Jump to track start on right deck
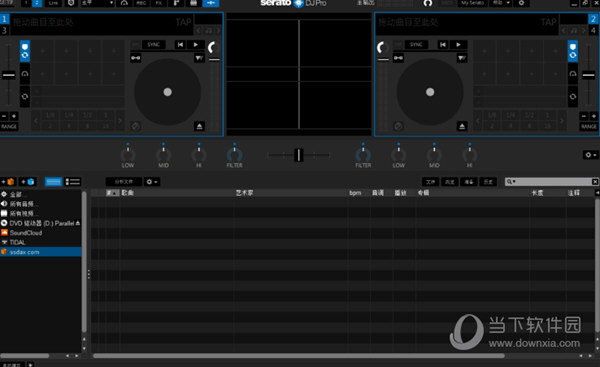Screen dimensions: 600x367 (443, 45)
